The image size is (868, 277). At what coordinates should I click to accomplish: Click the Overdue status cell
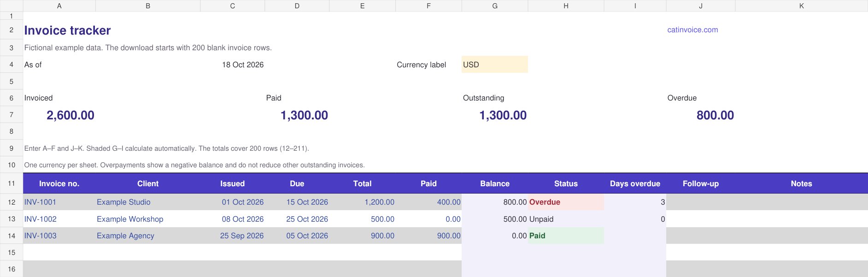[566, 202]
